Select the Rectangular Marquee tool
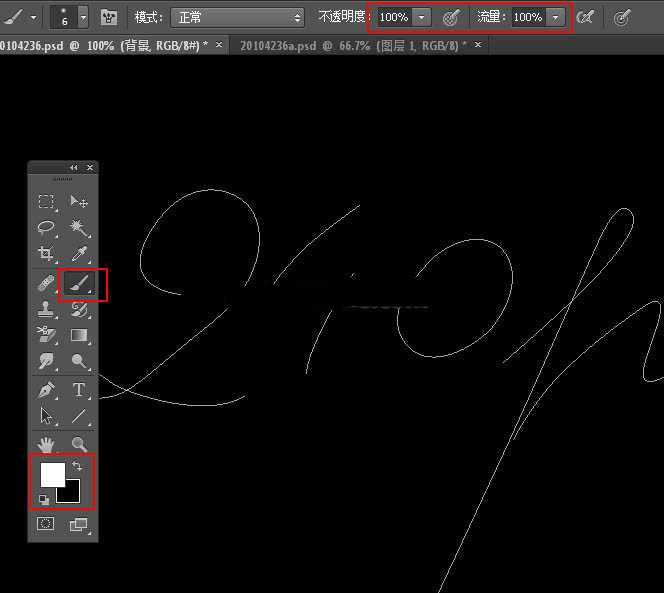 coord(46,202)
